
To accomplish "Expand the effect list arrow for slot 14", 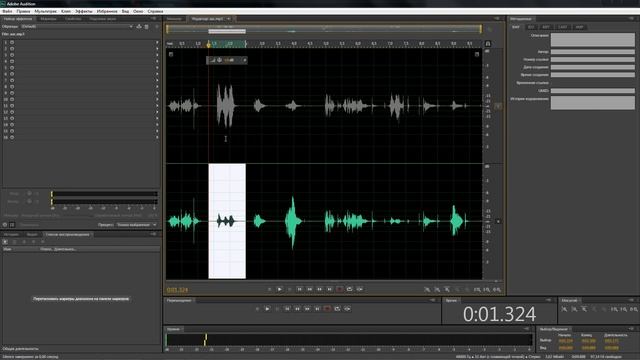I will point(157,125).
